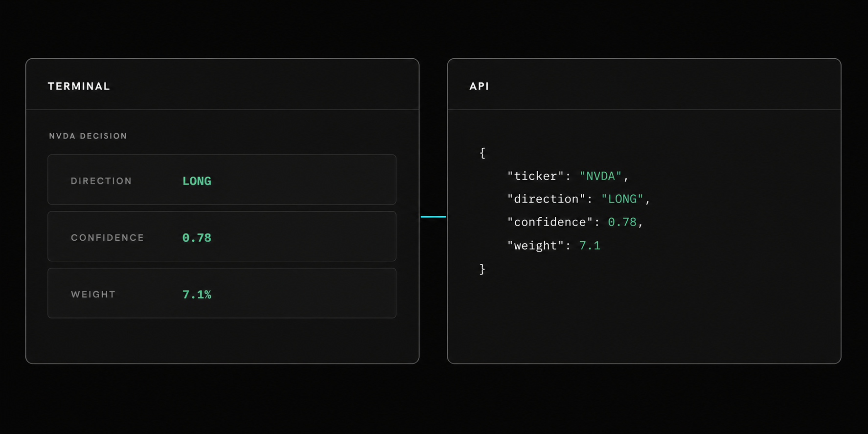Click the CONFIDENCE label
The width and height of the screenshot is (868, 434).
[108, 238]
